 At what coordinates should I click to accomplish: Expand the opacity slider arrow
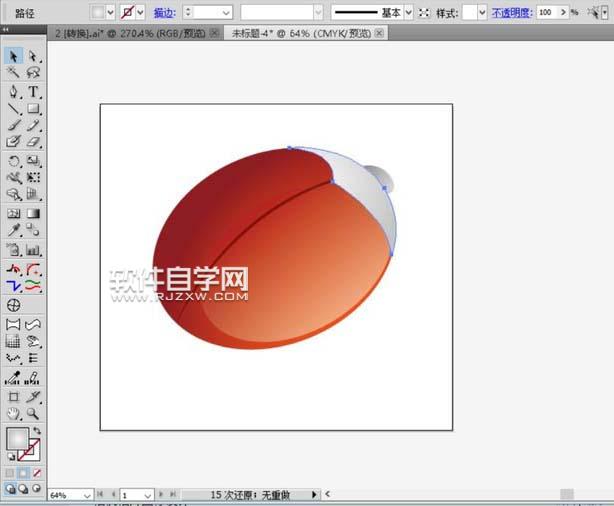click(563, 13)
